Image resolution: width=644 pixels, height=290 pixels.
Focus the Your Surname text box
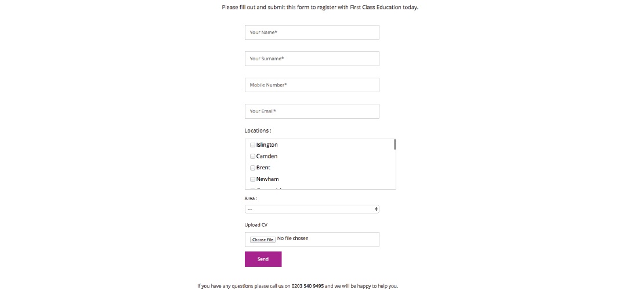(312, 59)
